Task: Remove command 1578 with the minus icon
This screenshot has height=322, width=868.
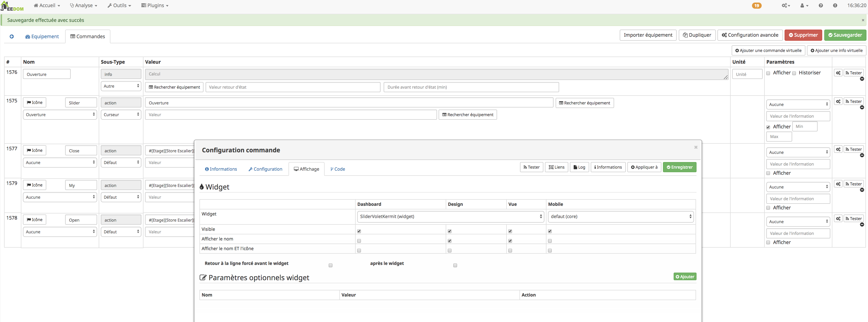Action: [862, 224]
